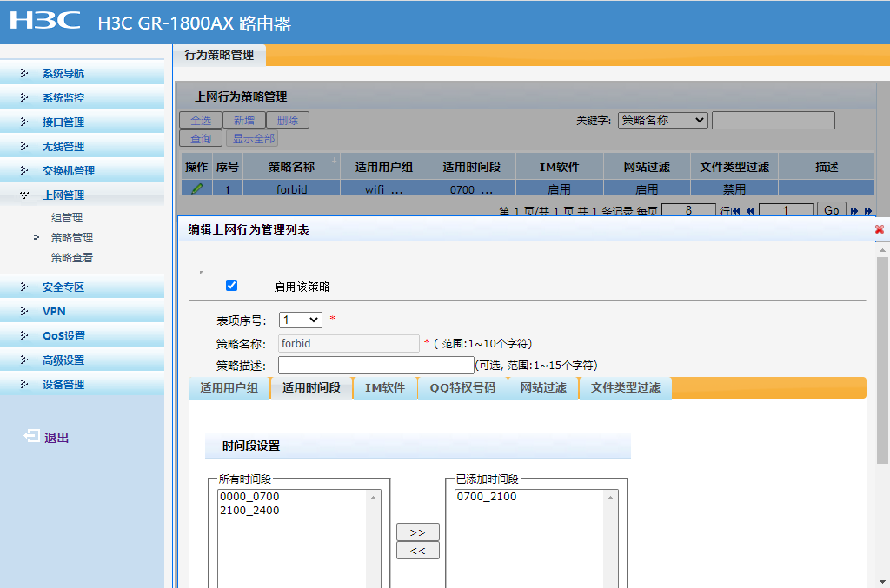Click the 退出 logout link

click(x=56, y=438)
